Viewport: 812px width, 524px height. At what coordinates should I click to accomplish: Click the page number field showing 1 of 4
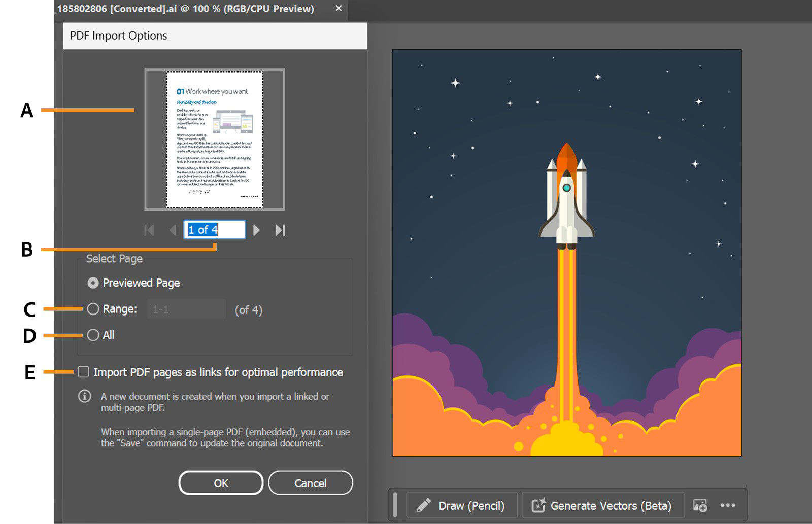tap(213, 229)
